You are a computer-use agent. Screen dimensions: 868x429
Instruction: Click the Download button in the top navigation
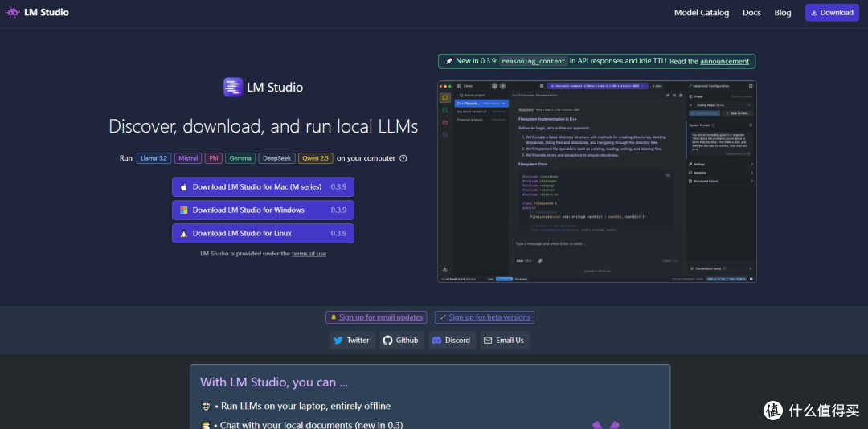pos(832,13)
